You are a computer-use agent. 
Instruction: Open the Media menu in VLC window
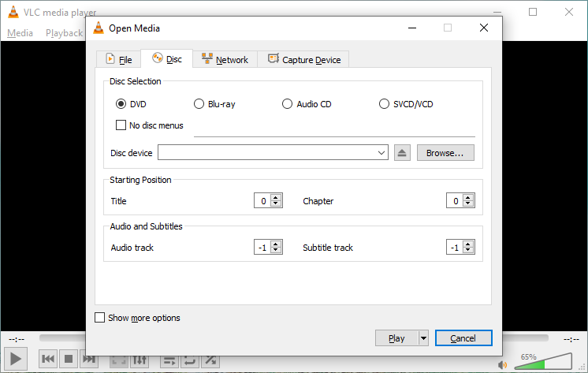pyautogui.click(x=20, y=33)
